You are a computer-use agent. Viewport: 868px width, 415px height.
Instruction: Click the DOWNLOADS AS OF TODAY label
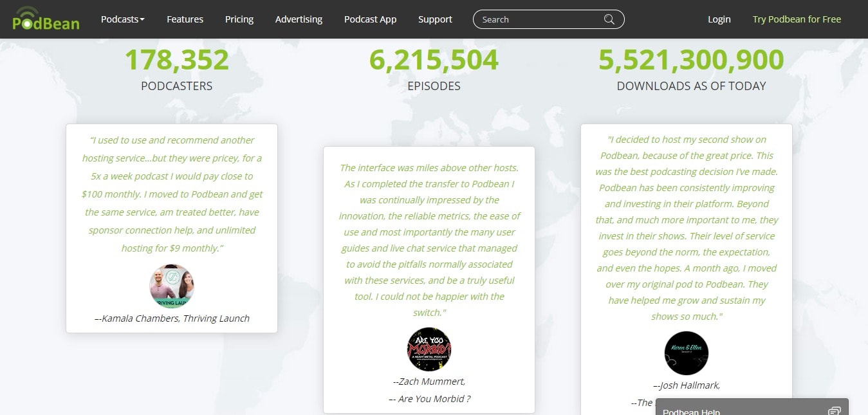coord(691,86)
